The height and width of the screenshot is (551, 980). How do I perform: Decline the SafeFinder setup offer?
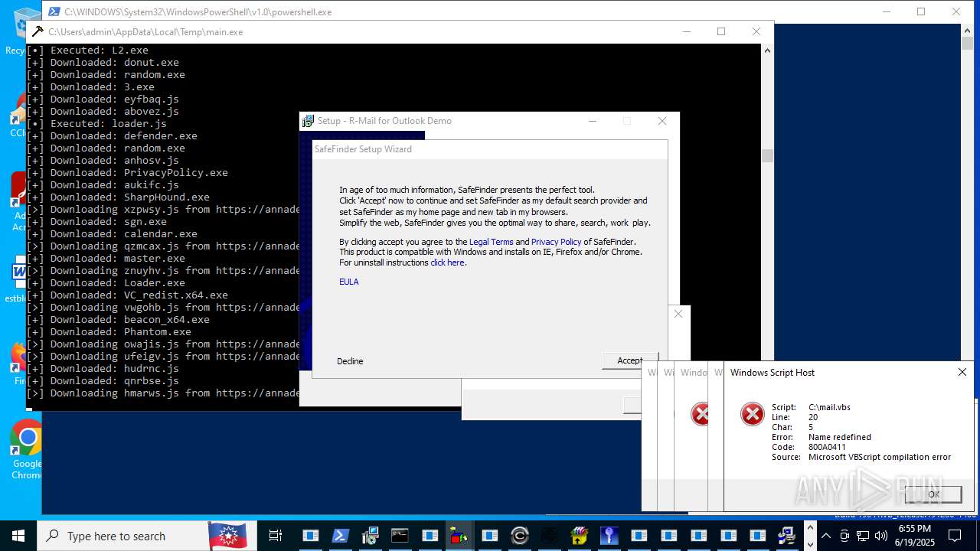350,361
